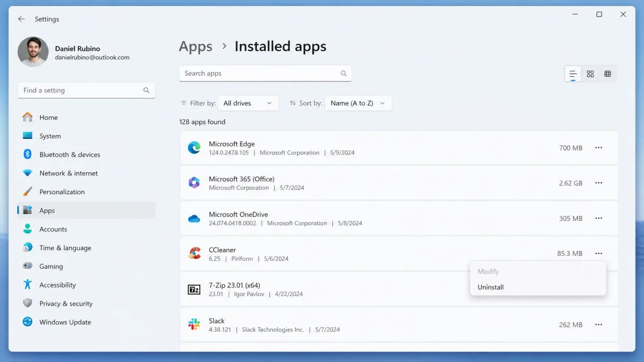Click the 2.62 GB size value
The width and height of the screenshot is (644, 362).
point(570,183)
